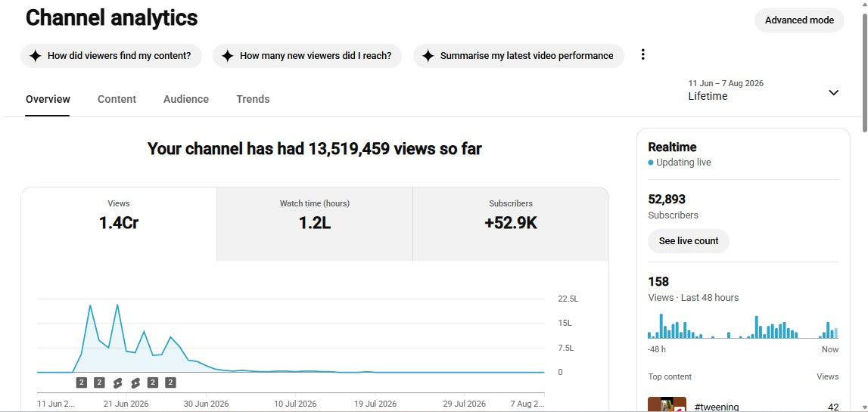Go to the Audience tab
The width and height of the screenshot is (868, 412).
tap(186, 99)
